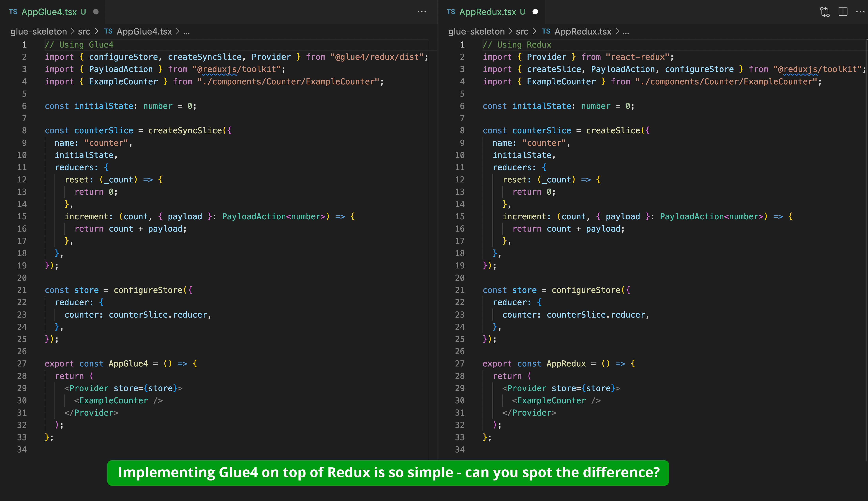This screenshot has width=868, height=501.
Task: Close AppRedux.tsx via its unsaved dot
Action: [535, 12]
